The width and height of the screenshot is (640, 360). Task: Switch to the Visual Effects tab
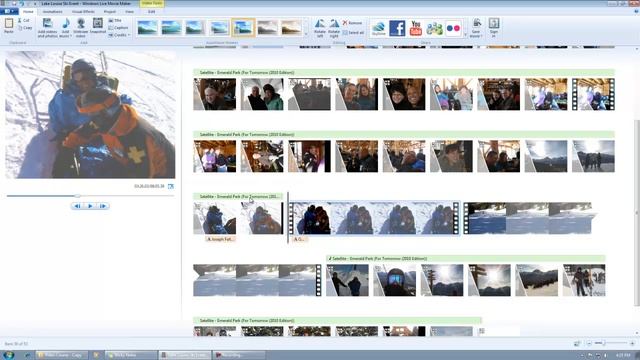pos(83,11)
